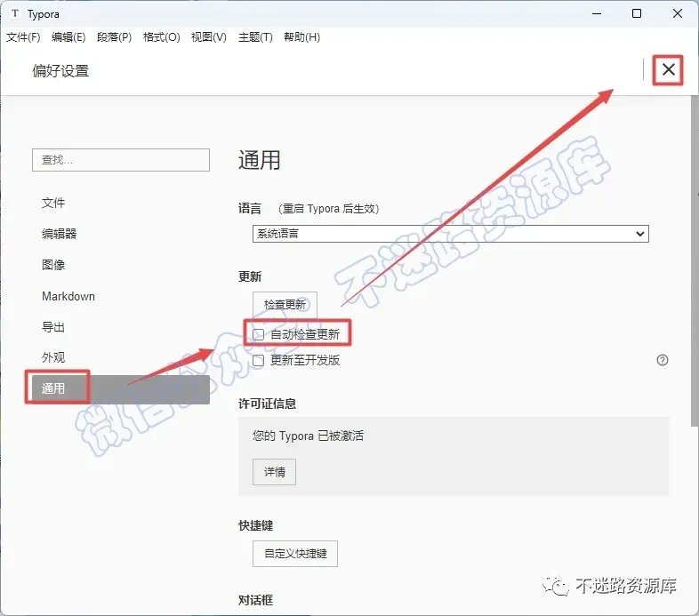Open the 帮助(H) menu
The height and width of the screenshot is (616, 699).
pyautogui.click(x=301, y=37)
